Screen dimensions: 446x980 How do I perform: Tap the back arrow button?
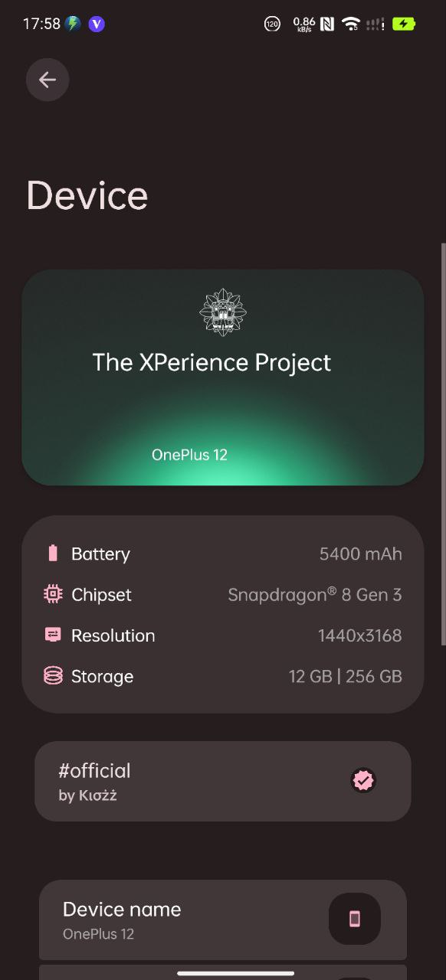[48, 80]
